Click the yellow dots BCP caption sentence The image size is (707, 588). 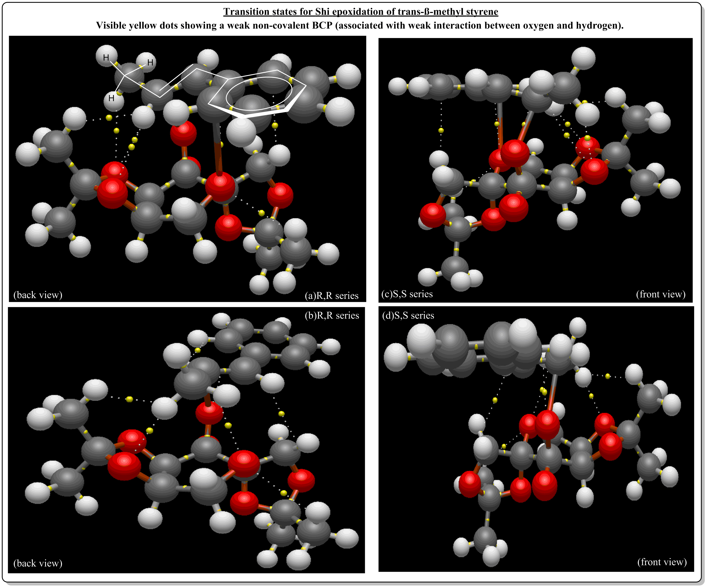359,26
